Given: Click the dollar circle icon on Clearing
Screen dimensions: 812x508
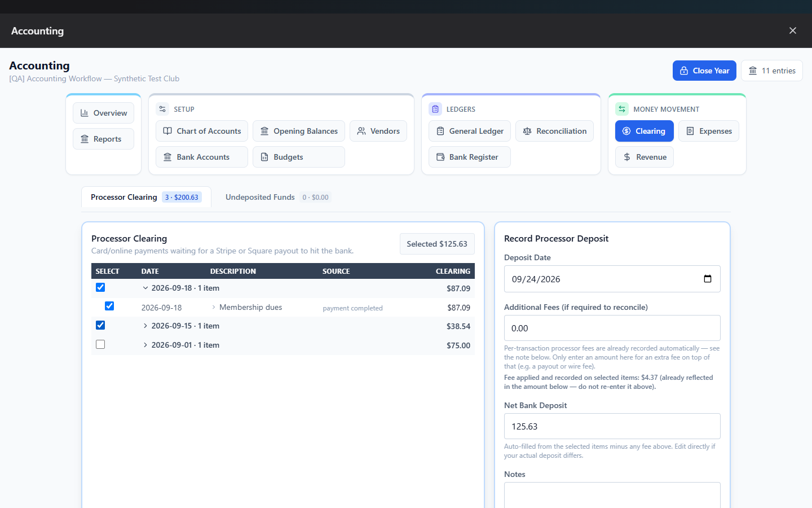Looking at the screenshot, I should pyautogui.click(x=626, y=131).
